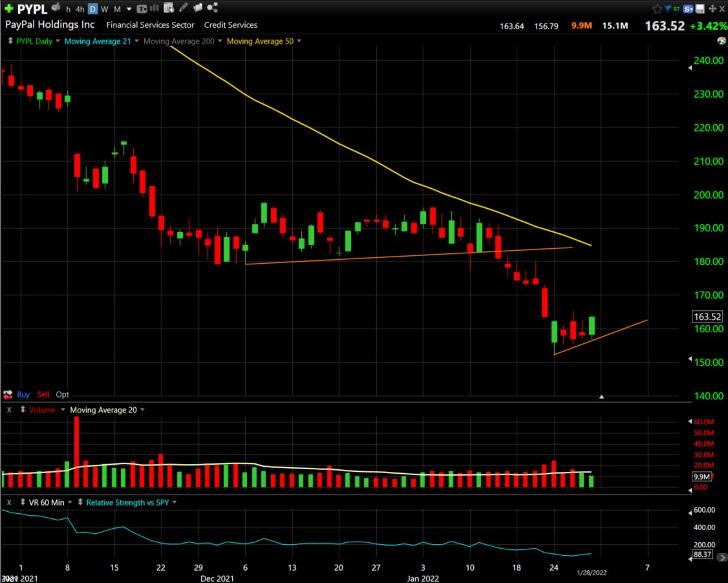The width and height of the screenshot is (728, 583).
Task: Open the text notes 'T' tool icon
Action: pos(142,8)
